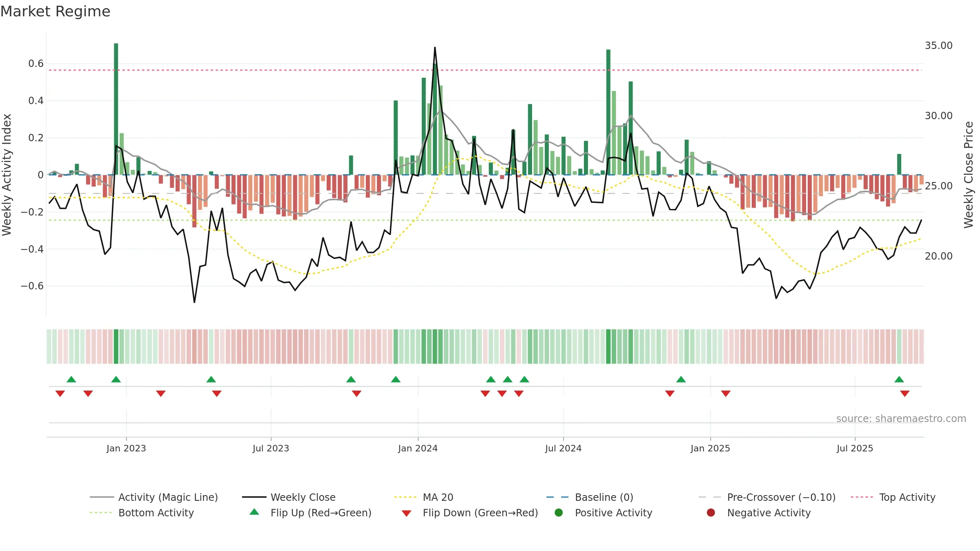The height and width of the screenshot is (551, 980).
Task: Click the Activity (Magic Line) legend entry
Action: pos(154,497)
